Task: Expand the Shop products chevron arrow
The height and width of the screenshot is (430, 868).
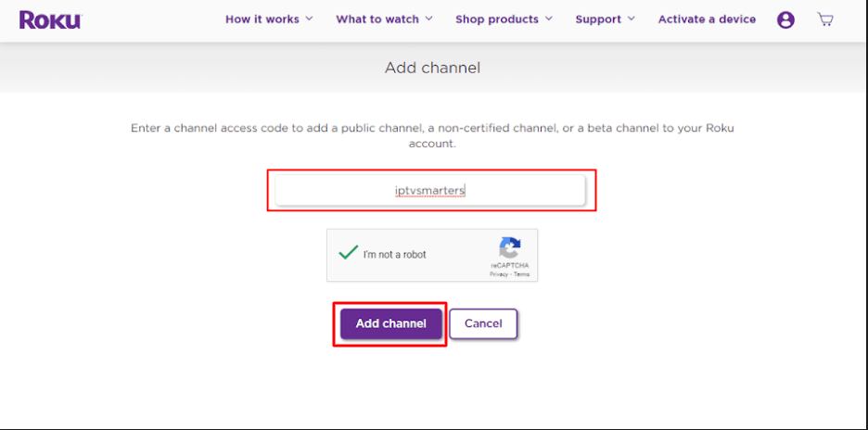Action: 549,19
